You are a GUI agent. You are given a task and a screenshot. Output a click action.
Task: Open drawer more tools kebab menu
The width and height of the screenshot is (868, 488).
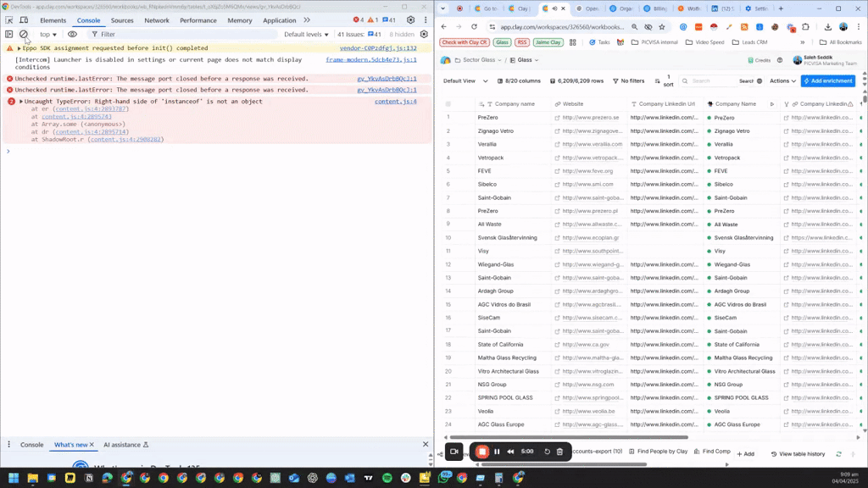[8, 444]
